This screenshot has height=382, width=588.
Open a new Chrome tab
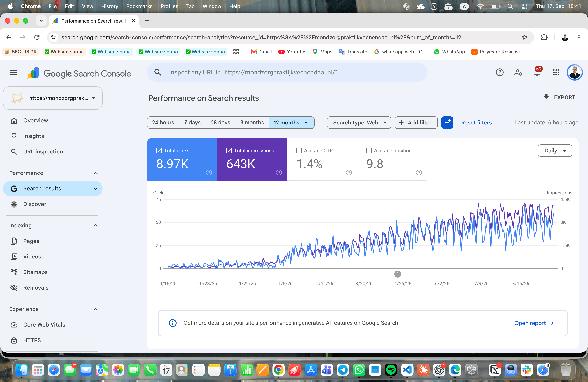[147, 21]
